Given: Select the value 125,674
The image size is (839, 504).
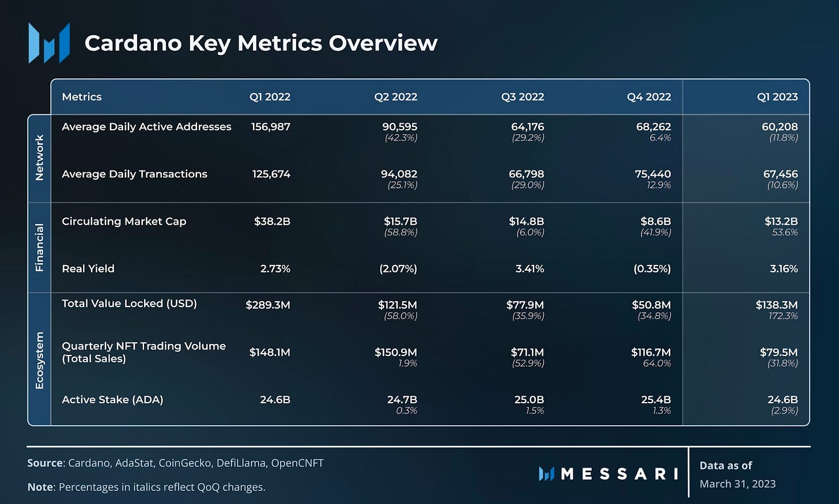Looking at the screenshot, I should (x=271, y=174).
